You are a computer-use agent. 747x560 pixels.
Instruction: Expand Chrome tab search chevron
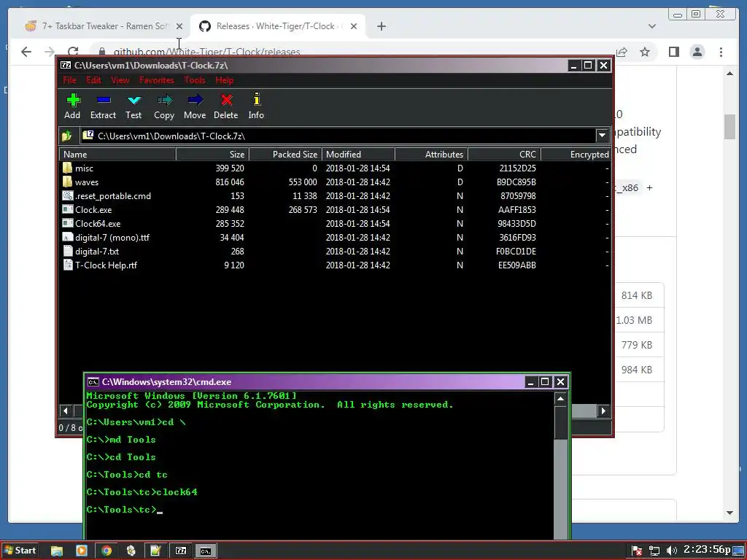[652, 26]
